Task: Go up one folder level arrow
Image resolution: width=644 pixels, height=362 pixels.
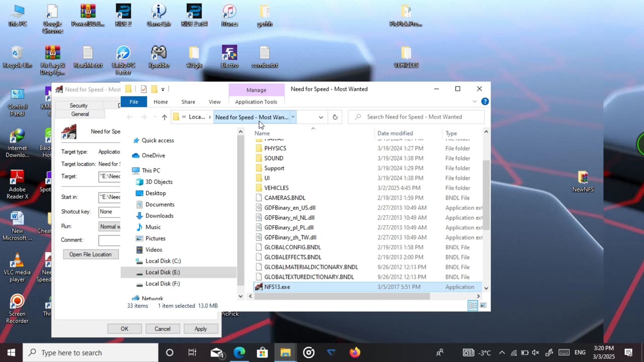Action: click(164, 117)
